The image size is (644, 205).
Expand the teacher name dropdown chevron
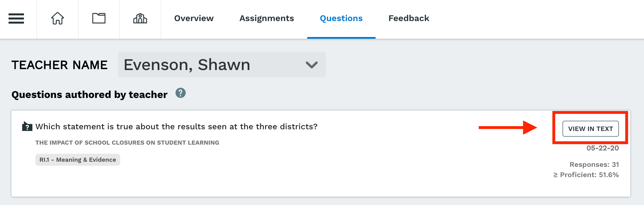312,65
